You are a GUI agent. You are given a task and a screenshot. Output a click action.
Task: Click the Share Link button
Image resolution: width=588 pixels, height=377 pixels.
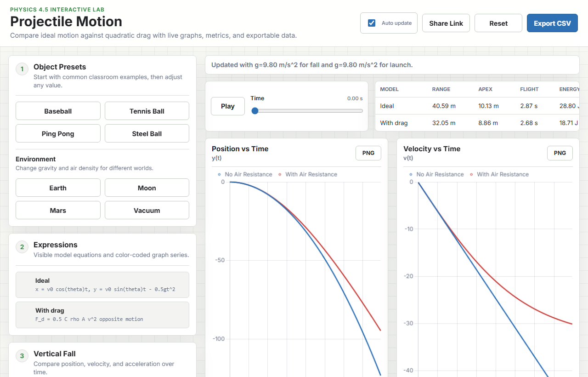pyautogui.click(x=446, y=23)
